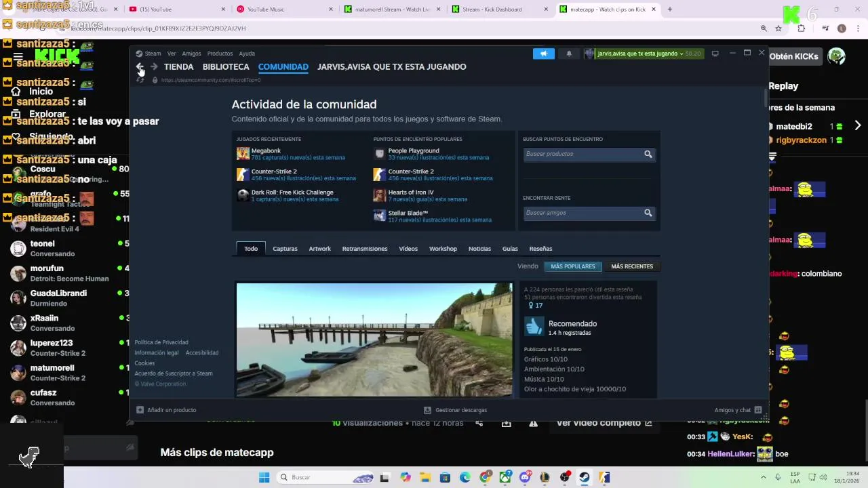The width and height of the screenshot is (868, 488).
Task: Switch to the Workshop tab
Action: click(443, 249)
